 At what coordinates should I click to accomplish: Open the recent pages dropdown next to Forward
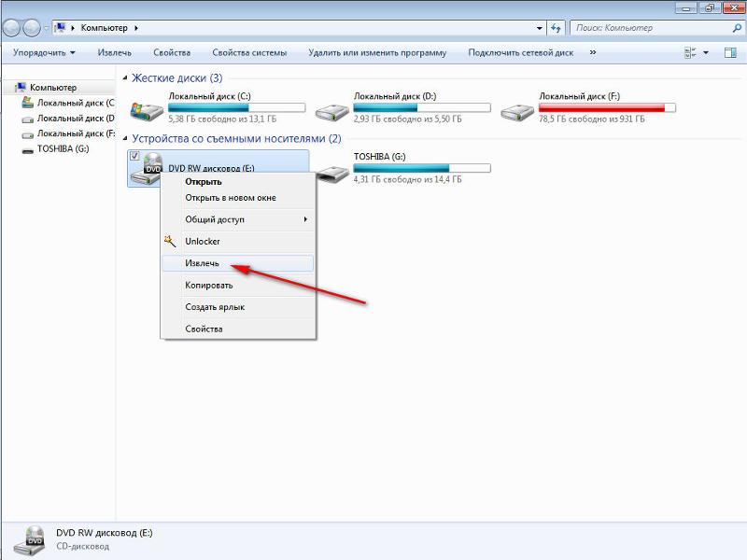click(x=46, y=28)
